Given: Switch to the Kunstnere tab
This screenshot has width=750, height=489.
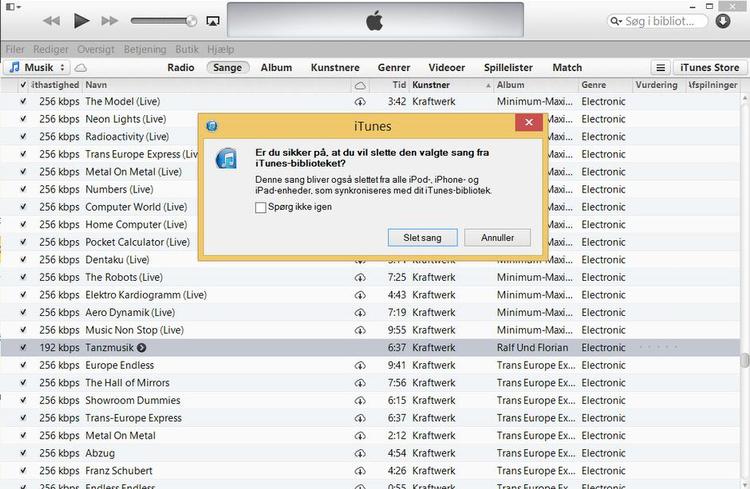Looking at the screenshot, I should tap(335, 67).
